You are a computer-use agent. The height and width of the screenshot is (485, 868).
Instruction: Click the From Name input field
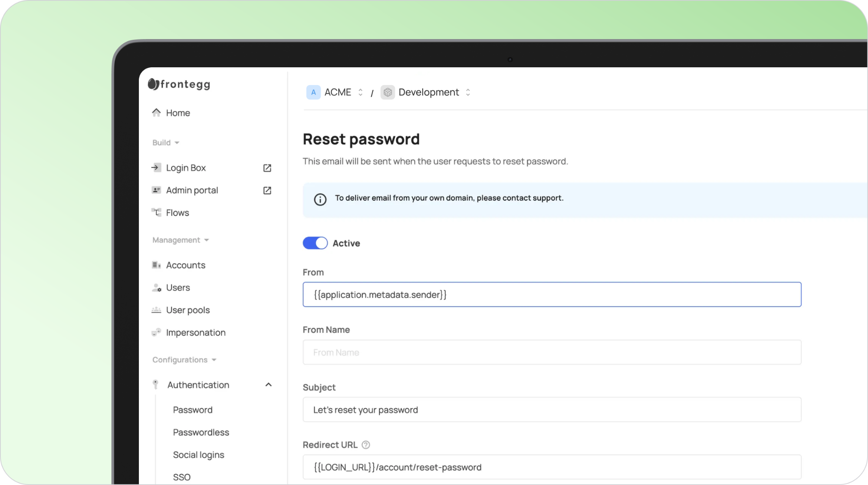pos(552,352)
